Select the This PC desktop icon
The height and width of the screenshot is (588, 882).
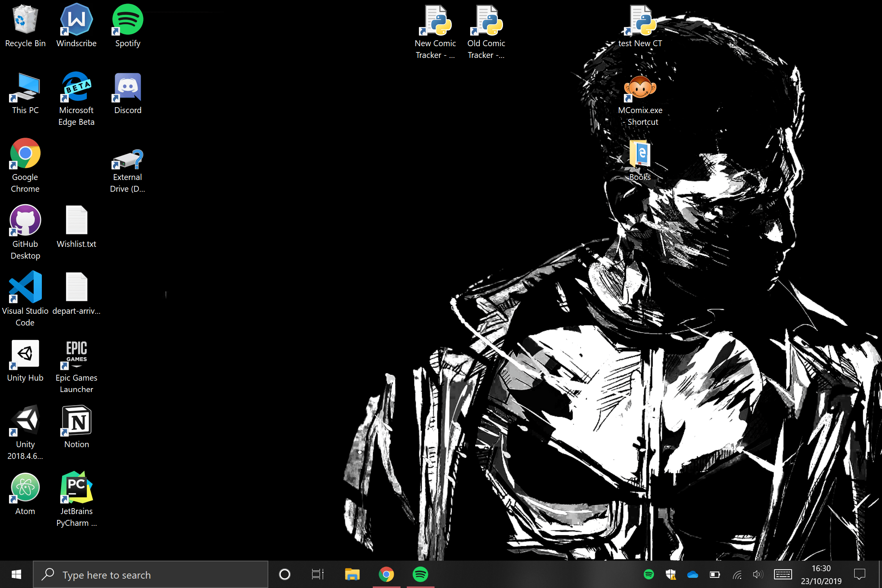click(x=25, y=93)
